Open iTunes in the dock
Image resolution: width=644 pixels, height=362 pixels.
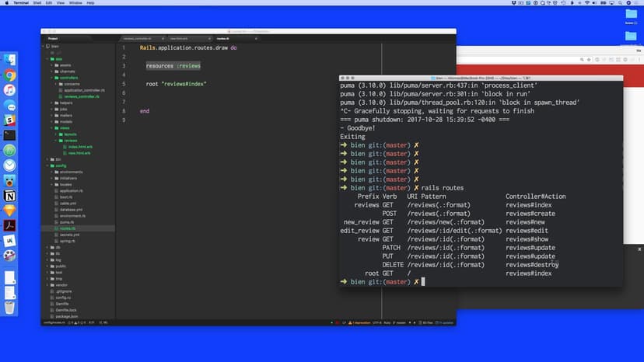click(x=9, y=90)
